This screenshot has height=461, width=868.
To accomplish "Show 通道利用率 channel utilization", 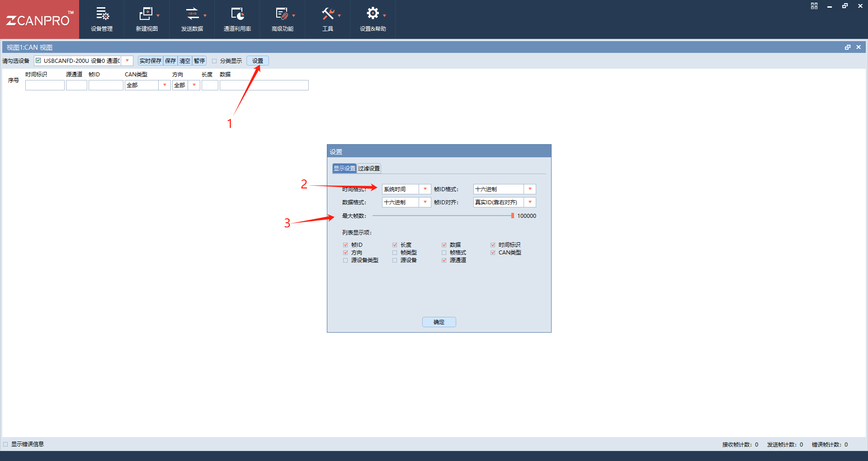I will [x=237, y=19].
